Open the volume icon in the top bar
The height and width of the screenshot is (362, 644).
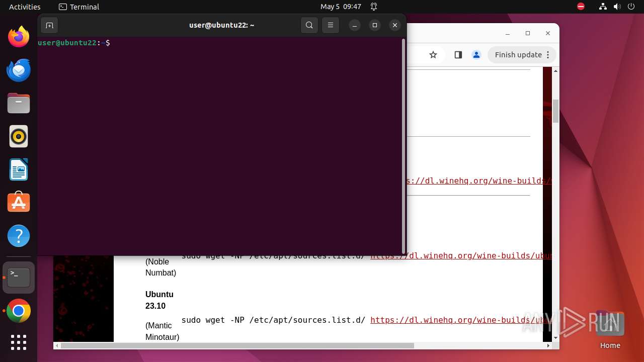click(617, 7)
